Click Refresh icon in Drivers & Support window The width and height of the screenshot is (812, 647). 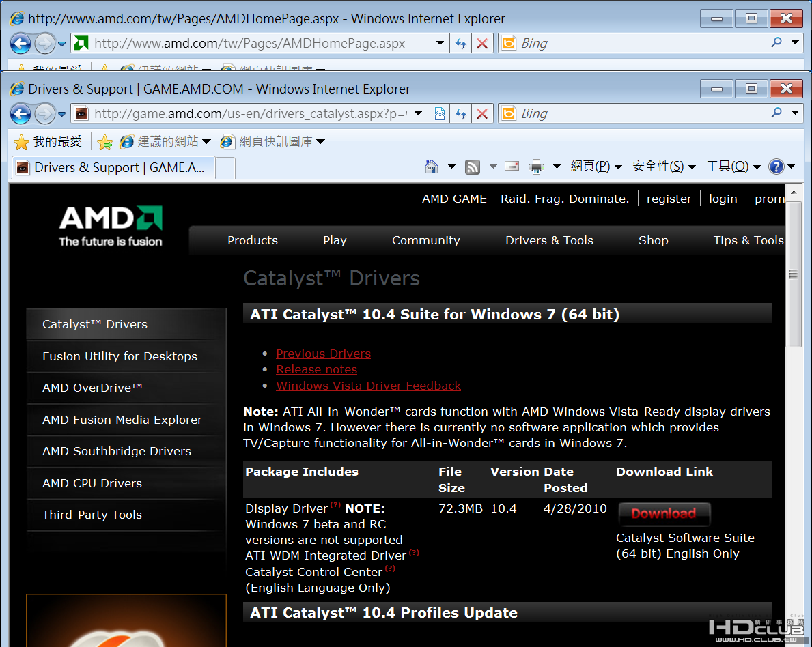click(460, 114)
